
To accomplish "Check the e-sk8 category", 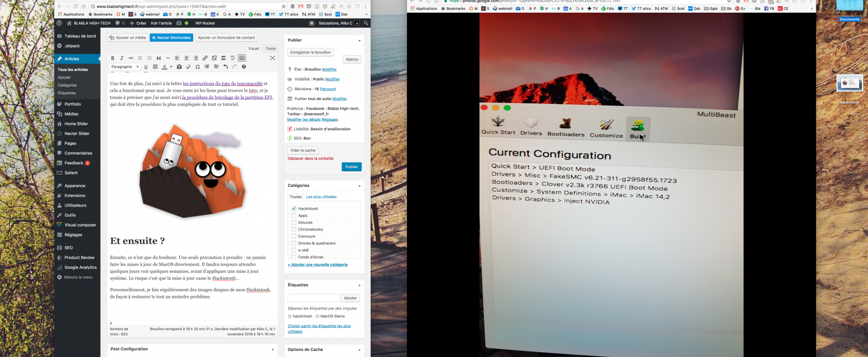I will 294,250.
